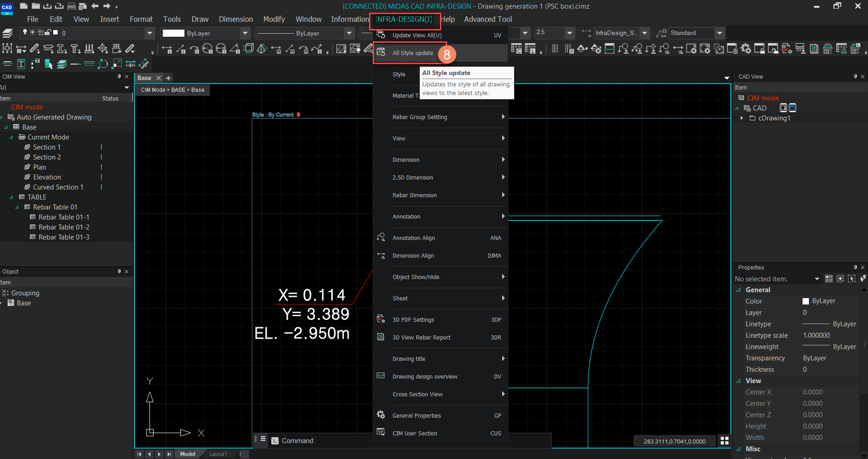
Task: Click the Command input line
Action: [409, 441]
